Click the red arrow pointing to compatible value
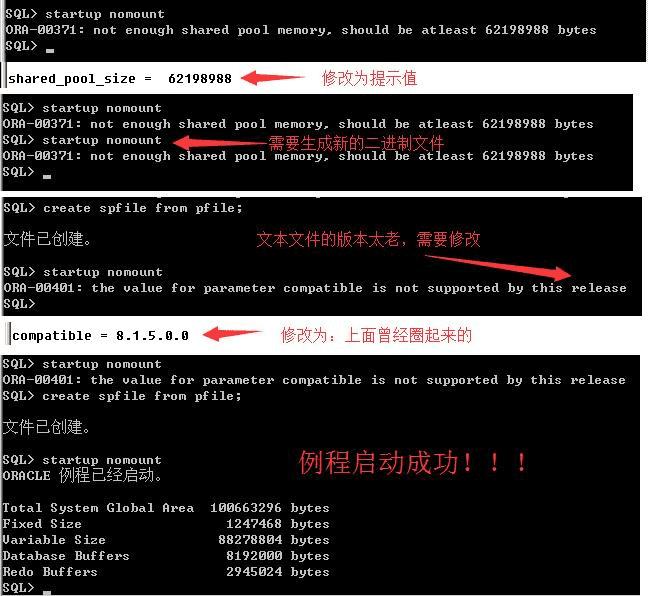This screenshot has height=596, width=648. click(x=233, y=334)
